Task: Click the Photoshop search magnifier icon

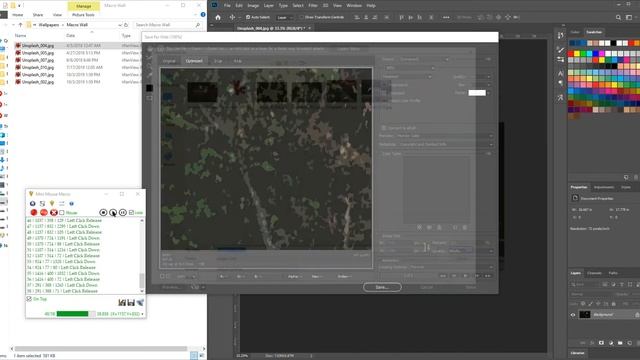Action: pyautogui.click(x=618, y=18)
